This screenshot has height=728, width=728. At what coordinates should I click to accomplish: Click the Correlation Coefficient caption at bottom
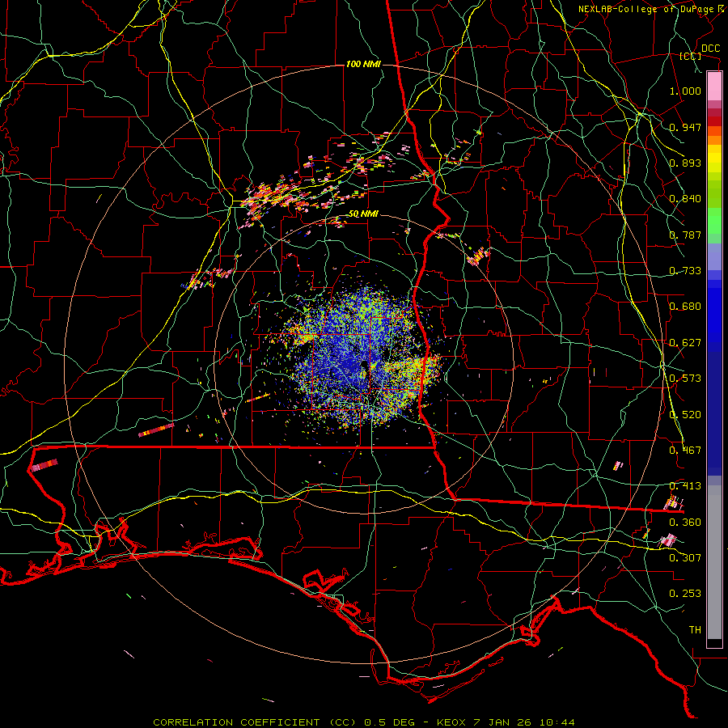[363, 722]
